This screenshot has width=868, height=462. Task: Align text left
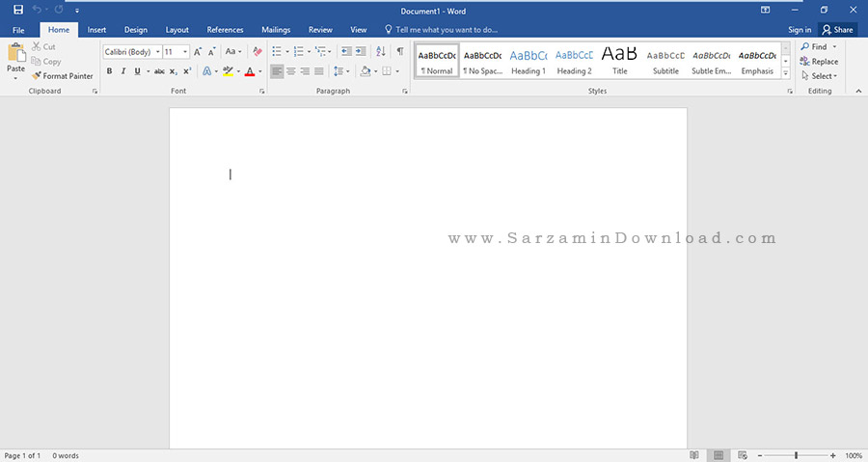[277, 71]
